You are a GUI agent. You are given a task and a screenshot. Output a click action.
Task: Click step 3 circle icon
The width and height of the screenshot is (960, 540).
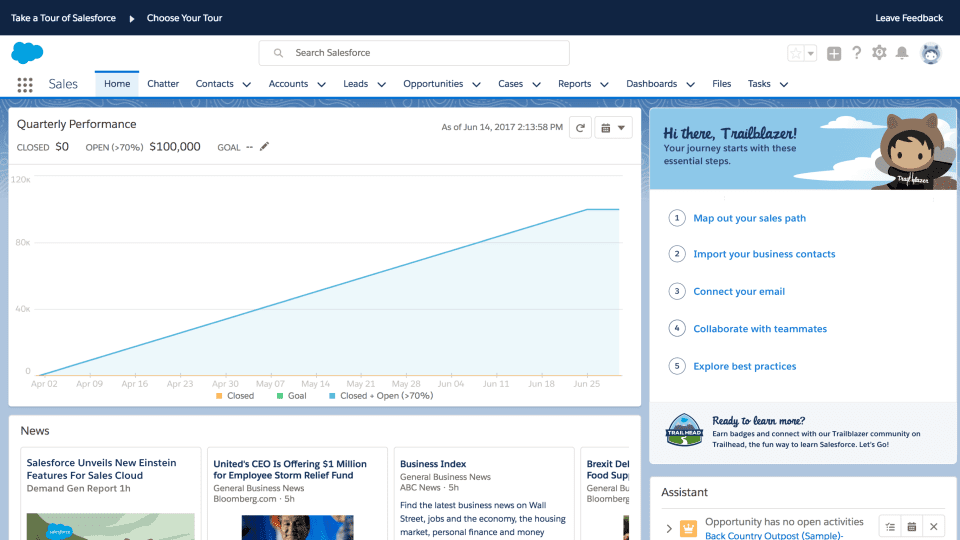[677, 291]
